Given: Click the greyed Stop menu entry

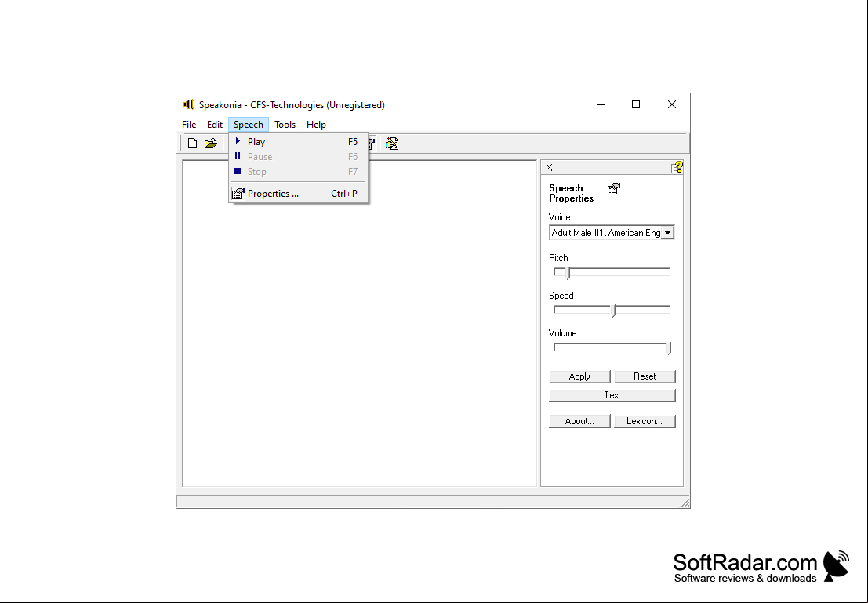Looking at the screenshot, I should pos(298,172).
